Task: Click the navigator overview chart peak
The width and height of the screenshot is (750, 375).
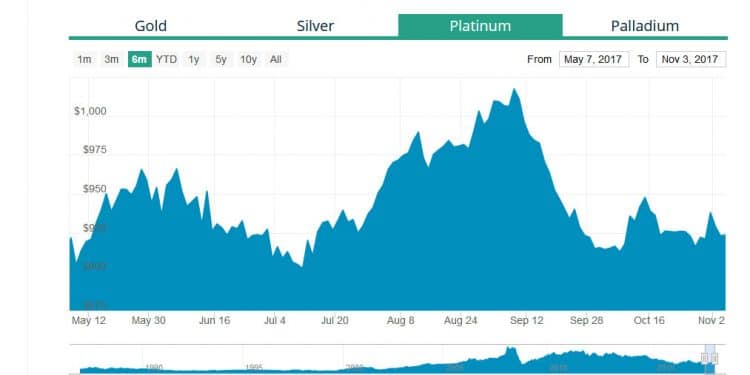Action: point(511,349)
